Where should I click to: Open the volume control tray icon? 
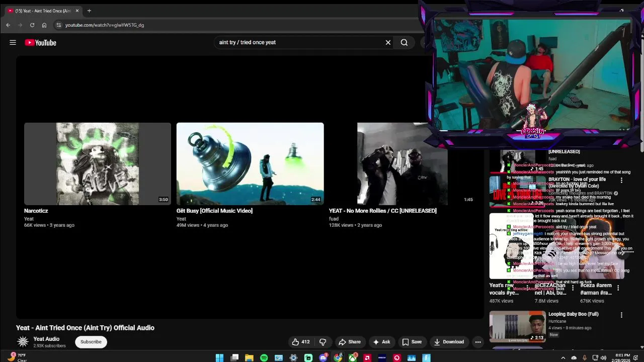point(604,358)
